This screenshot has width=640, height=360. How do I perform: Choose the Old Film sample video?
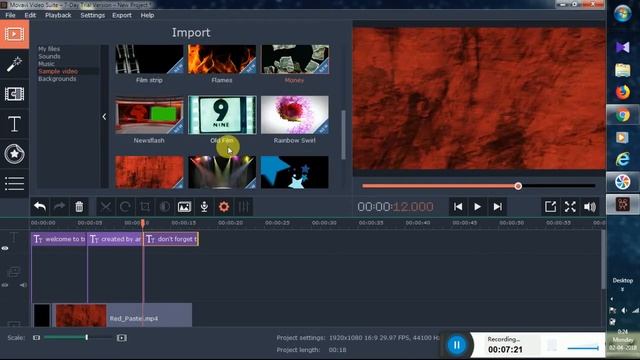coord(222,115)
